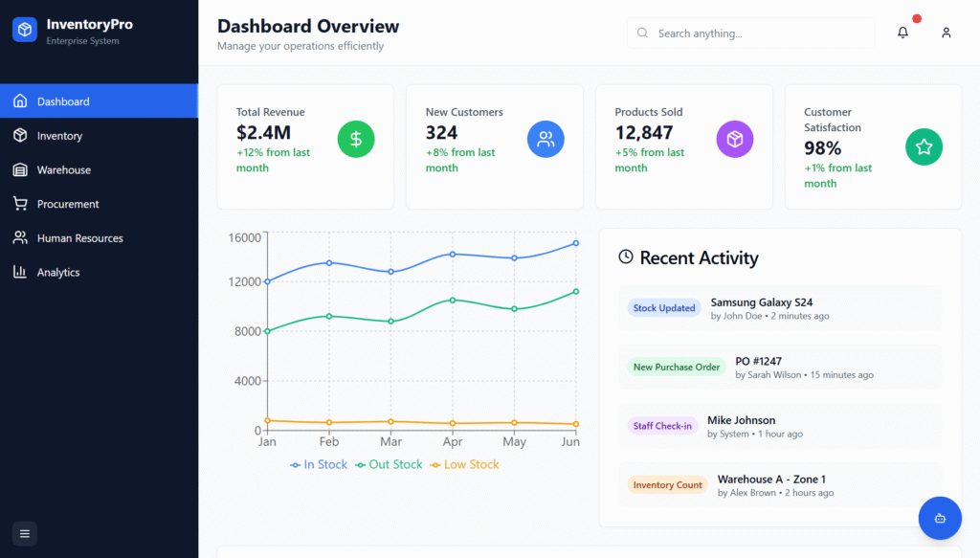Go to Warehouse in the sidebar
The image size is (980, 558).
tap(63, 170)
